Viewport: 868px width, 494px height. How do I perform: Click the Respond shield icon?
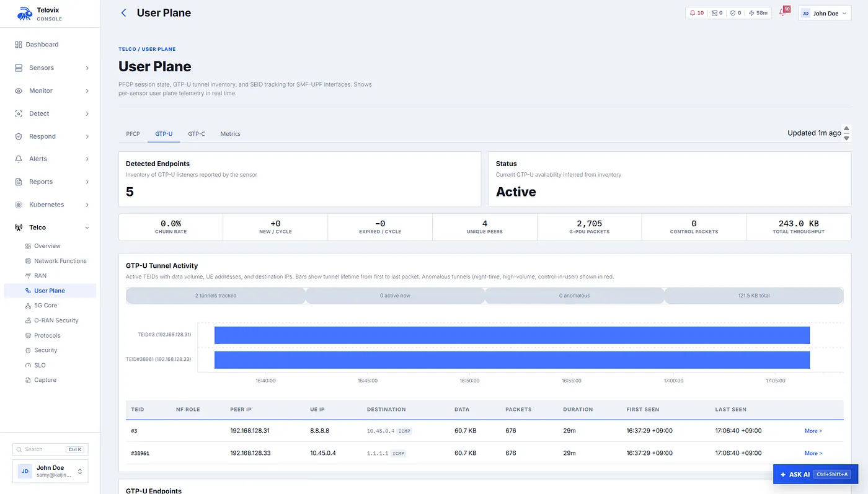[19, 136]
